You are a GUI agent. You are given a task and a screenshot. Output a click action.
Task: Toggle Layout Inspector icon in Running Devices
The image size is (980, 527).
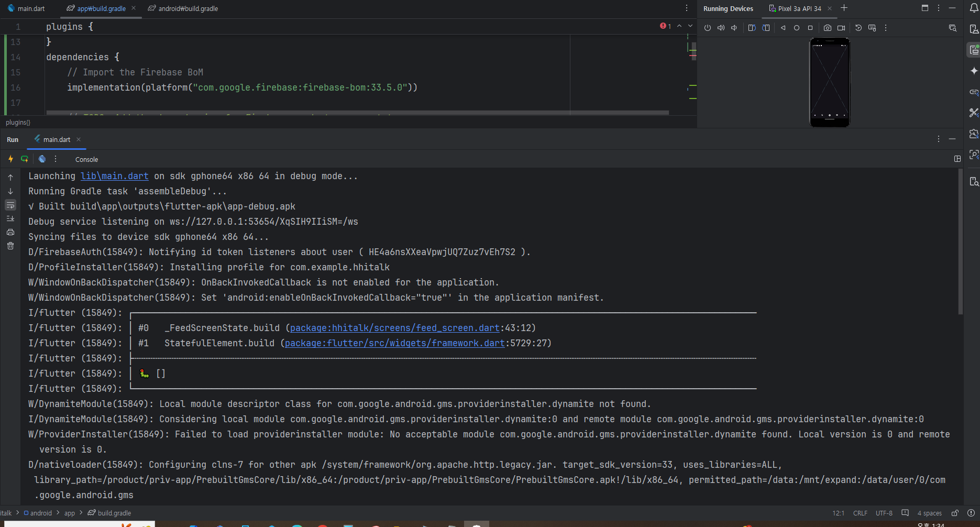(953, 28)
